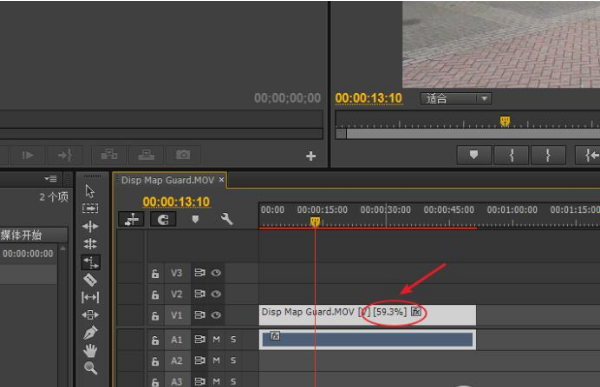Mute audio track A2
Image resolution: width=600 pixels, height=387 pixels.
pos(216,360)
